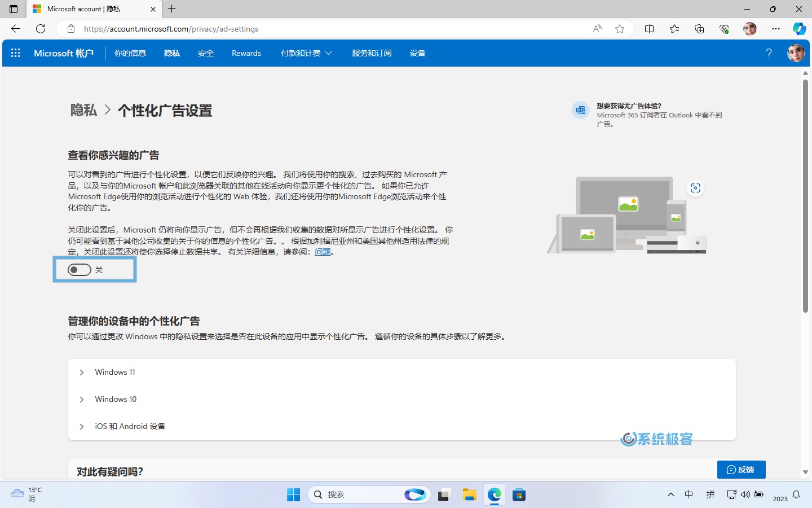Screen dimensions: 812x508
Task: Open Task View on taskbar
Action: [444, 494]
